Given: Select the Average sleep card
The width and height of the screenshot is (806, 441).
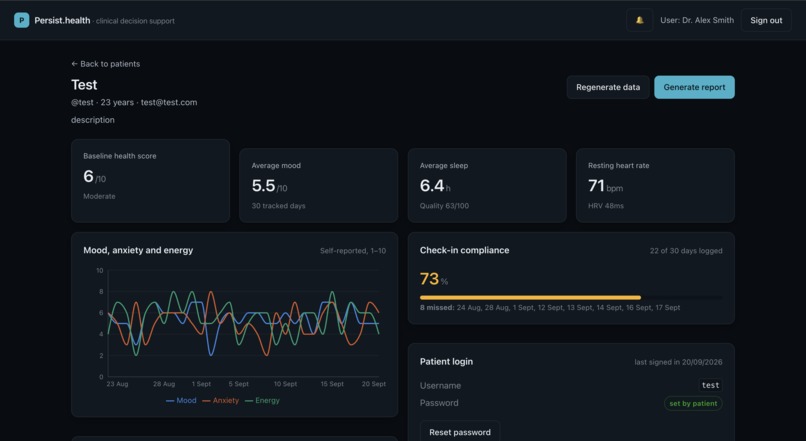Looking at the screenshot, I should (487, 185).
